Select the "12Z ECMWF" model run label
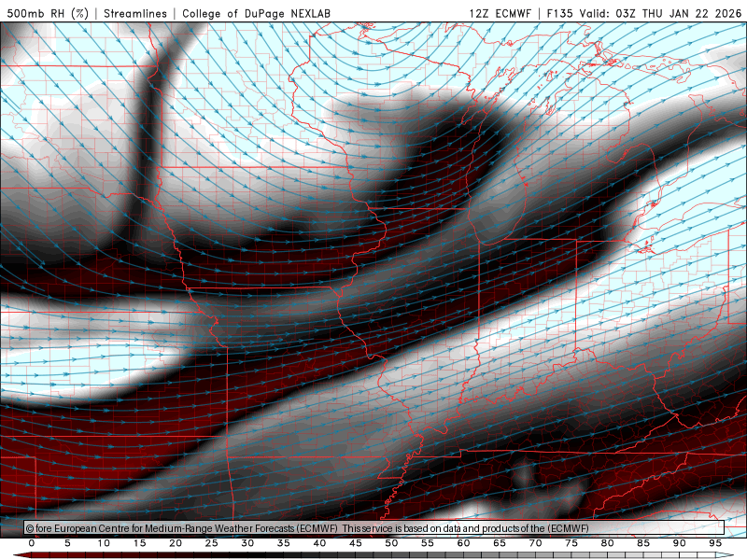This screenshot has width=747, height=560. coord(500,13)
